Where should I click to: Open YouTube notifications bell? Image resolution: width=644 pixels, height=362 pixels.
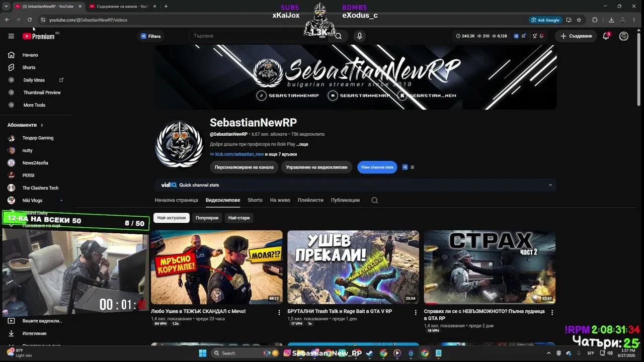606,36
